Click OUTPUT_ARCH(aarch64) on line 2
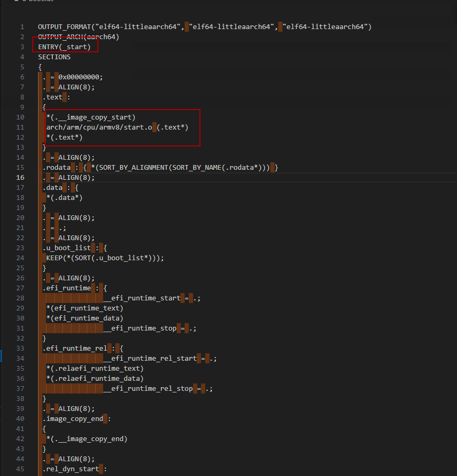 78,37
